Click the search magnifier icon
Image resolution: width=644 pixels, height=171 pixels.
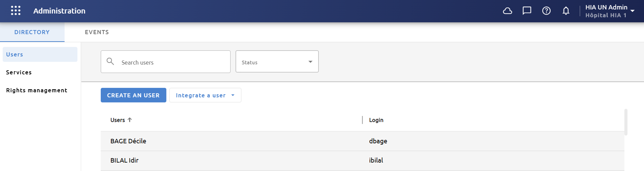[110, 62]
